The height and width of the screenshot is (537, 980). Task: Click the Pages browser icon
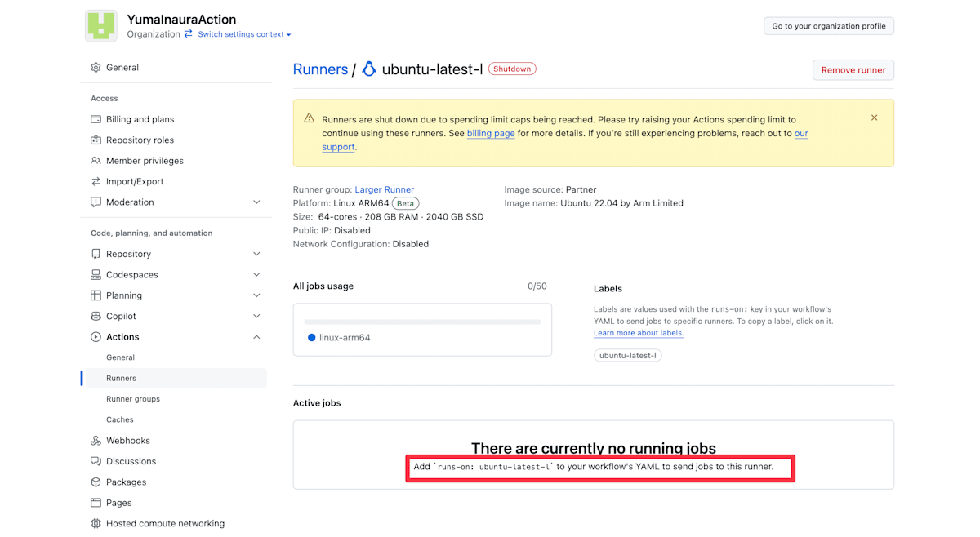tap(96, 503)
